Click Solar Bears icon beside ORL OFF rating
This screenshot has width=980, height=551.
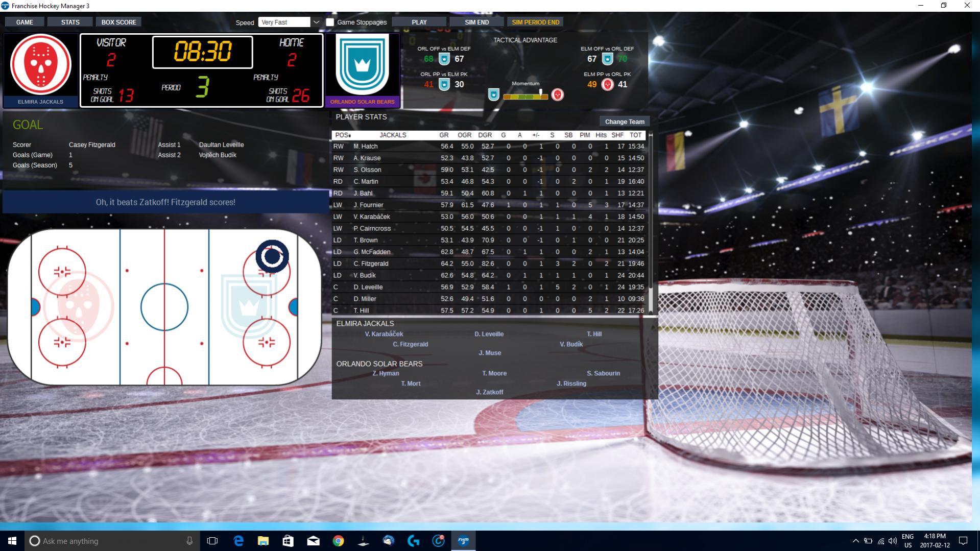(444, 59)
